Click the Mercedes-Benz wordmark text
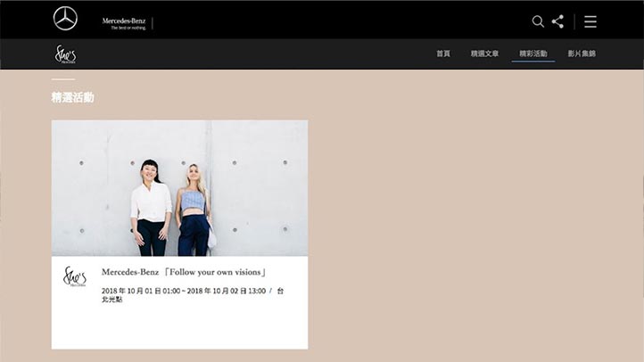644x362 pixels. point(124,21)
